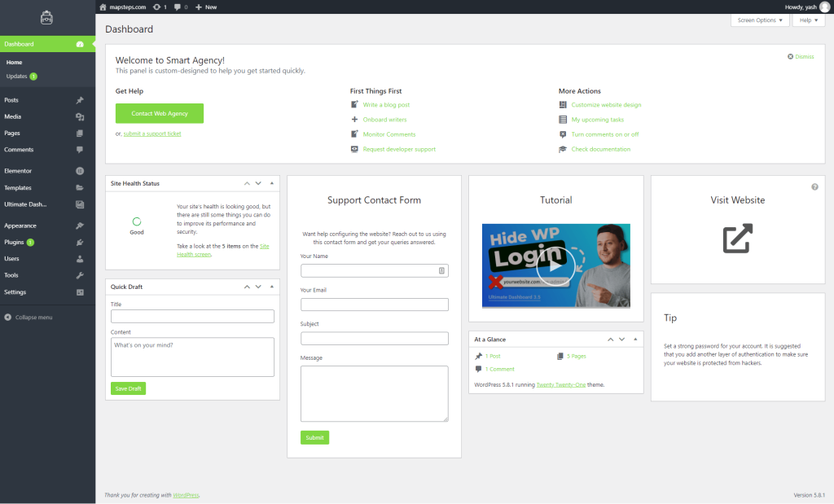Click the help question mark icon on Visit Website widget
Screen dimensions: 834x504
click(x=814, y=187)
